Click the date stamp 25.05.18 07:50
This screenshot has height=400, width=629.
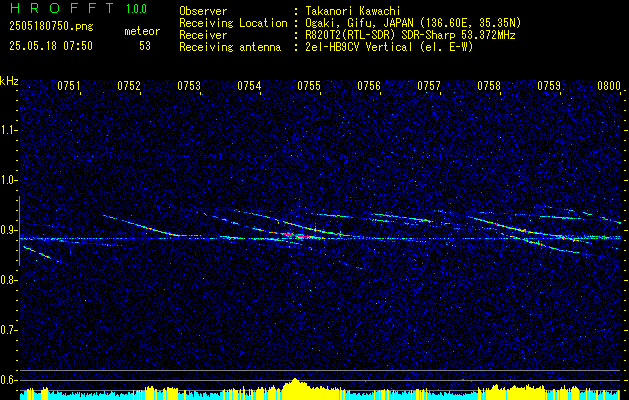[x=51, y=46]
